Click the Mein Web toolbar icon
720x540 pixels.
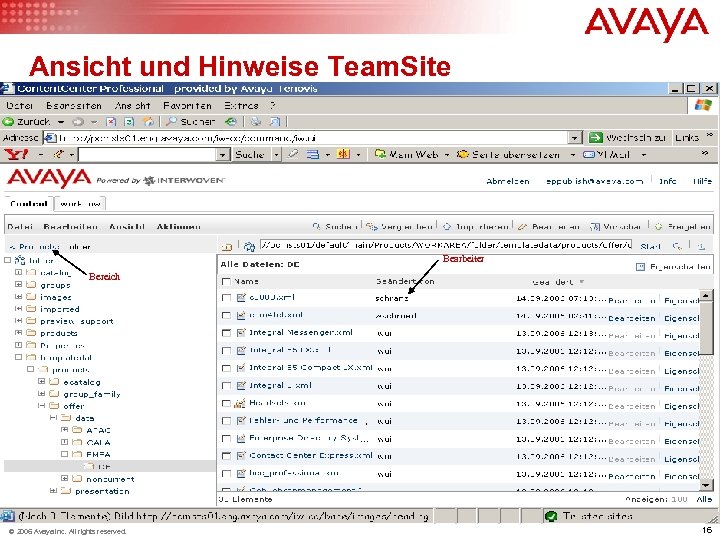pyautogui.click(x=380, y=154)
